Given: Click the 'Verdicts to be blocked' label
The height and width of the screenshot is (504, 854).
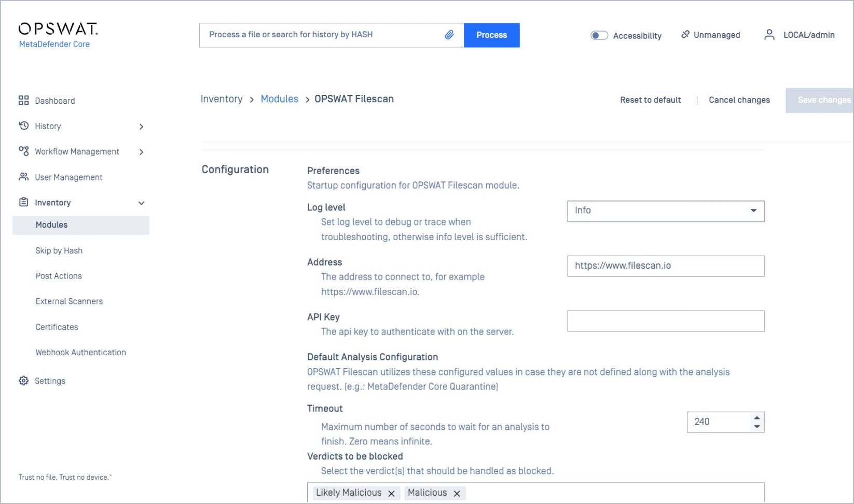Looking at the screenshot, I should click(355, 456).
